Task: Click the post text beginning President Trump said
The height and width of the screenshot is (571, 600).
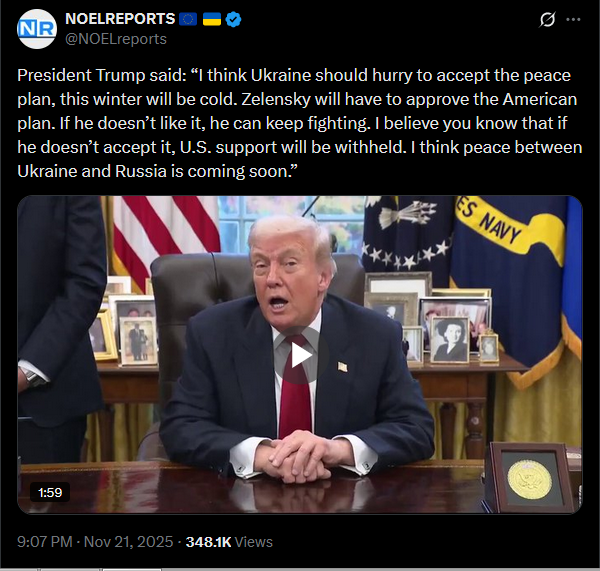Action: [300, 123]
